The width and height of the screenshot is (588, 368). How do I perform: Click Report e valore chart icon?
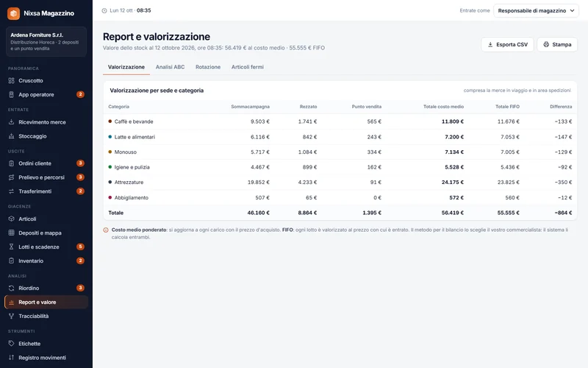click(x=11, y=302)
